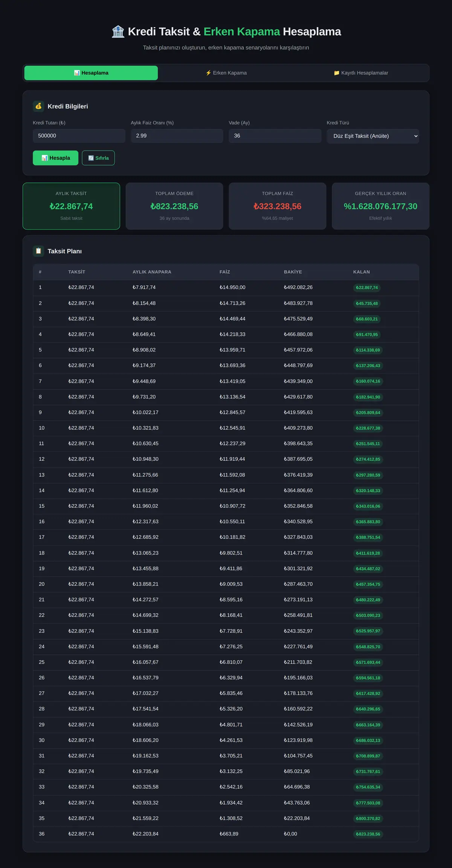Click the ₺663,89 interest in row 36
Image resolution: width=452 pixels, height=868 pixels.
(x=229, y=834)
